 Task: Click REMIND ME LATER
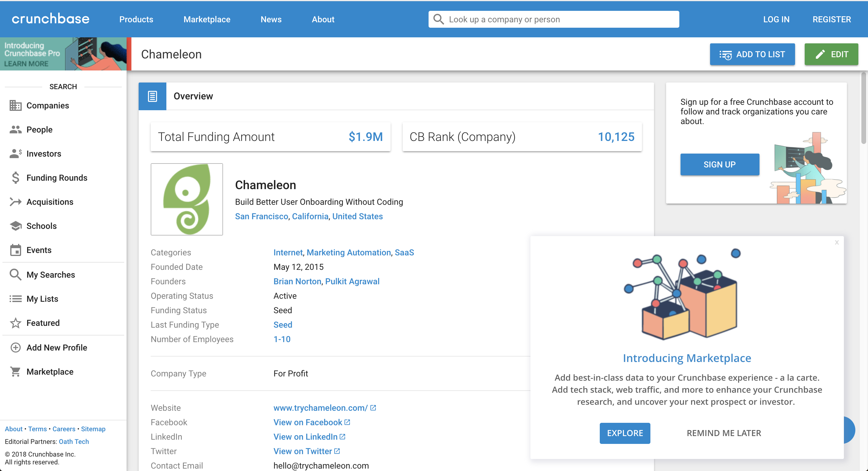(724, 433)
